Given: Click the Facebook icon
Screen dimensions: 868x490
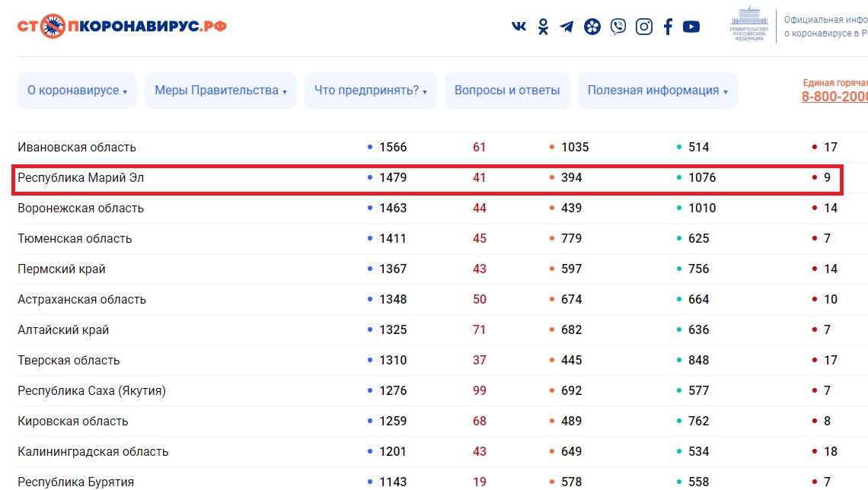Looking at the screenshot, I should pos(668,27).
